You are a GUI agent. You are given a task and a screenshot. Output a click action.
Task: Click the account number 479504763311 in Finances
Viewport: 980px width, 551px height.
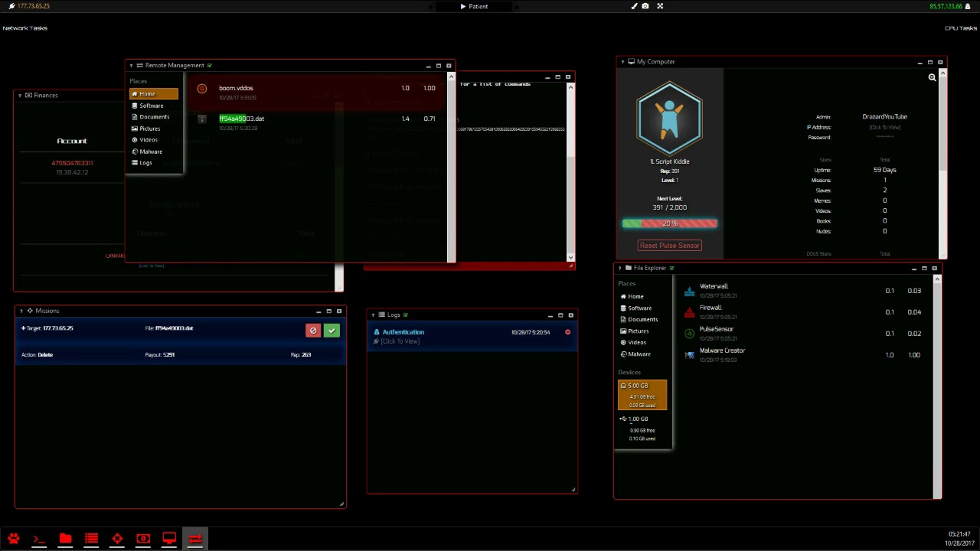click(72, 163)
